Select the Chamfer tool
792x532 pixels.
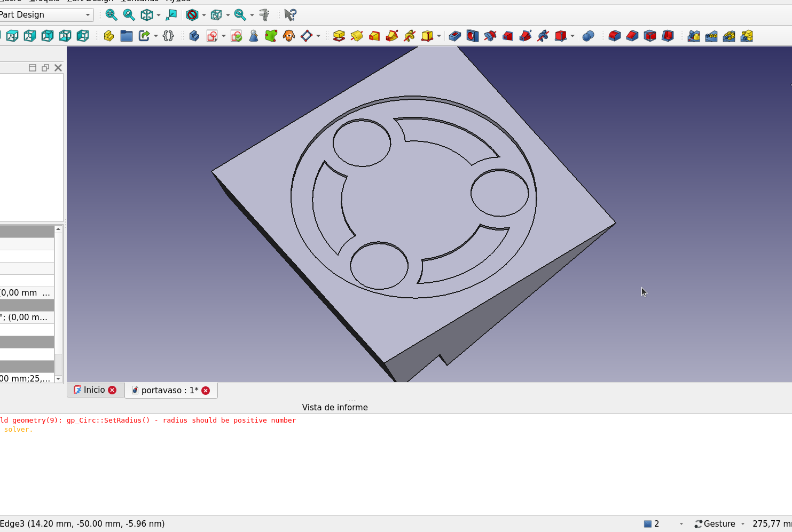(x=632, y=36)
